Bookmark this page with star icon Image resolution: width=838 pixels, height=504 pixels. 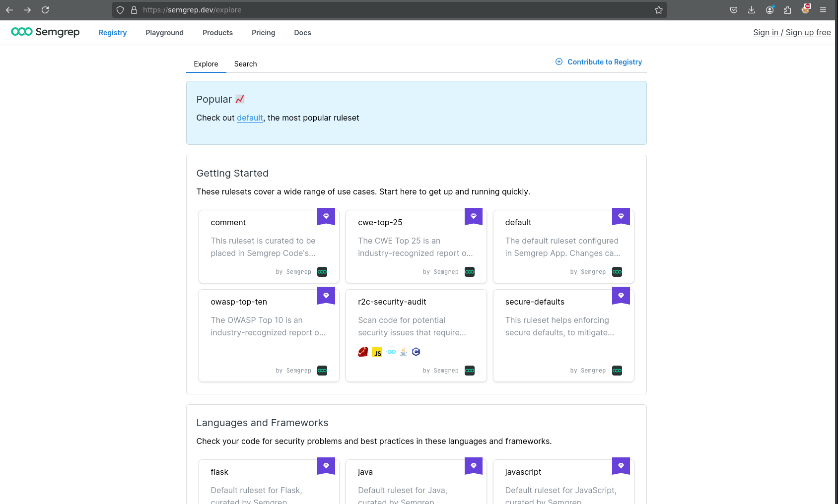659,10
